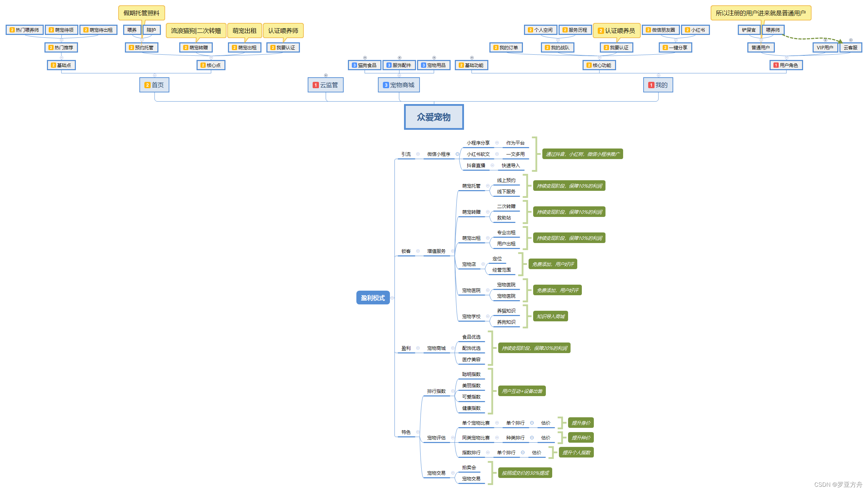Click priority 3 marker on 猫狗食品 node
868x491 pixels.
click(354, 65)
